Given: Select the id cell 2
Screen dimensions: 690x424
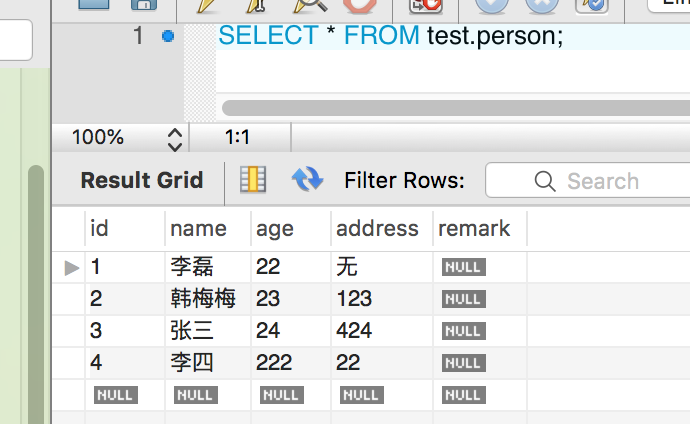Looking at the screenshot, I should coord(125,299).
